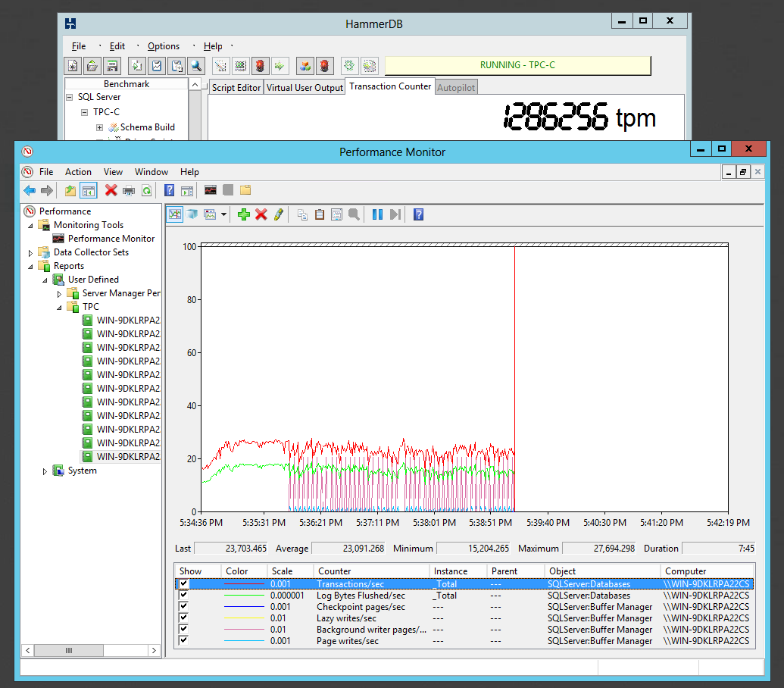The width and height of the screenshot is (784, 688).
Task: Click HammerDB magnifier Test Connection icon
Action: tap(196, 65)
